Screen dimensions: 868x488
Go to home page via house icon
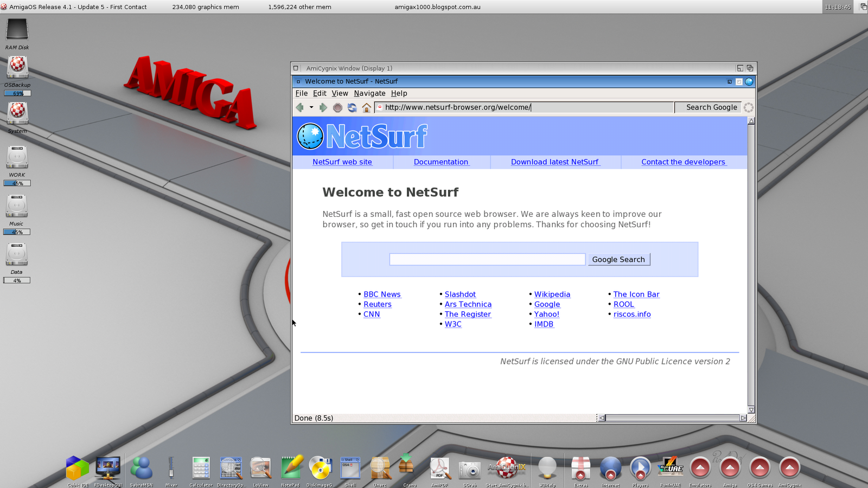tap(367, 107)
